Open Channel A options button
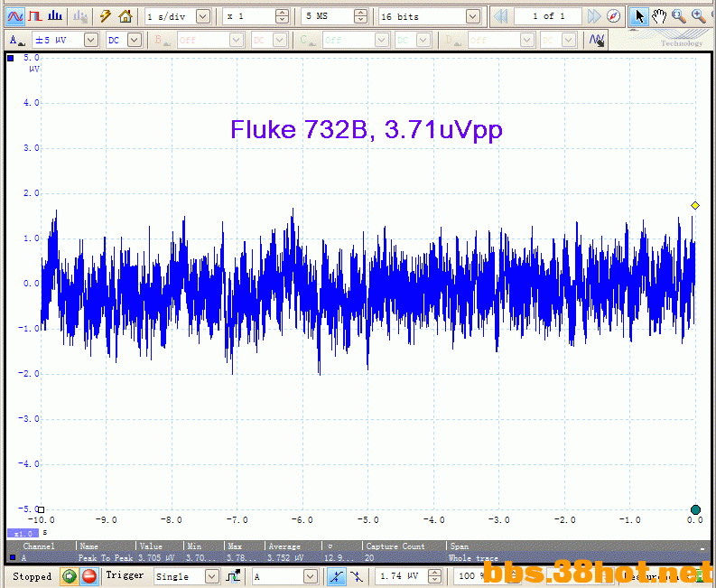Viewport: 716px width, 588px height. coord(17,41)
